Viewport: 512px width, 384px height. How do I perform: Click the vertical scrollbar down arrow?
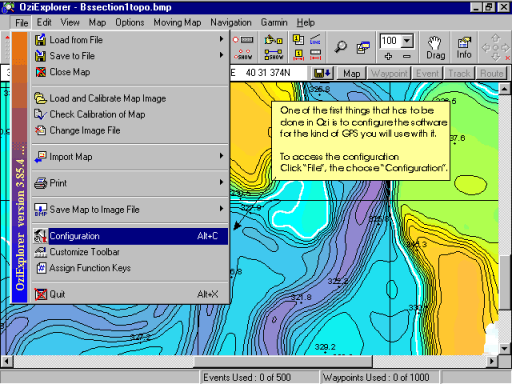click(504, 349)
